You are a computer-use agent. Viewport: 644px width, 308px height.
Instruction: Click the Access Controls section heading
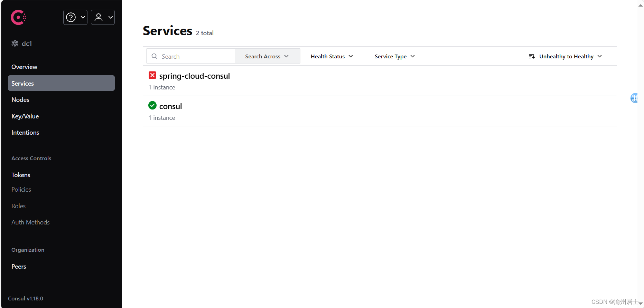coord(31,158)
